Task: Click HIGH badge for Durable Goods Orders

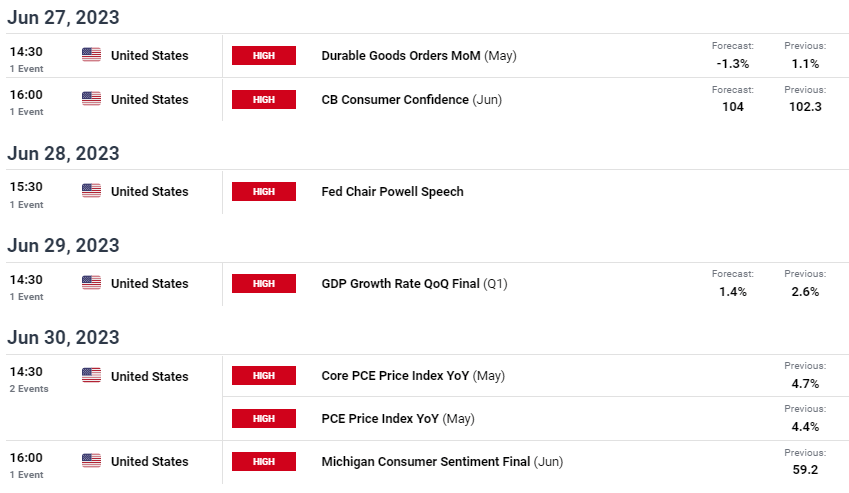Action: point(264,55)
